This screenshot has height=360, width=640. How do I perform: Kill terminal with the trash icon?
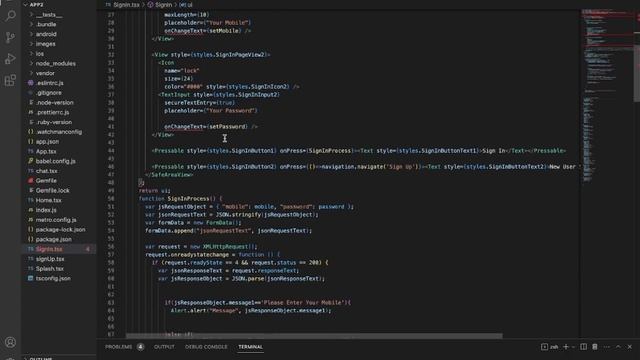[x=595, y=347]
